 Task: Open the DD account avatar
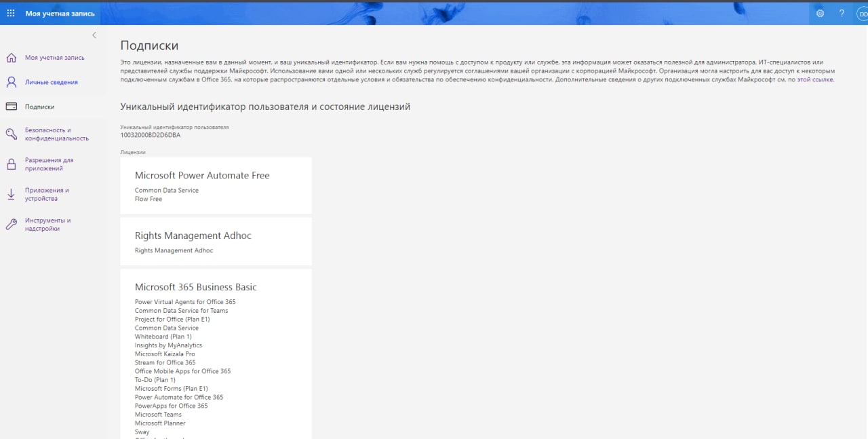click(x=863, y=14)
